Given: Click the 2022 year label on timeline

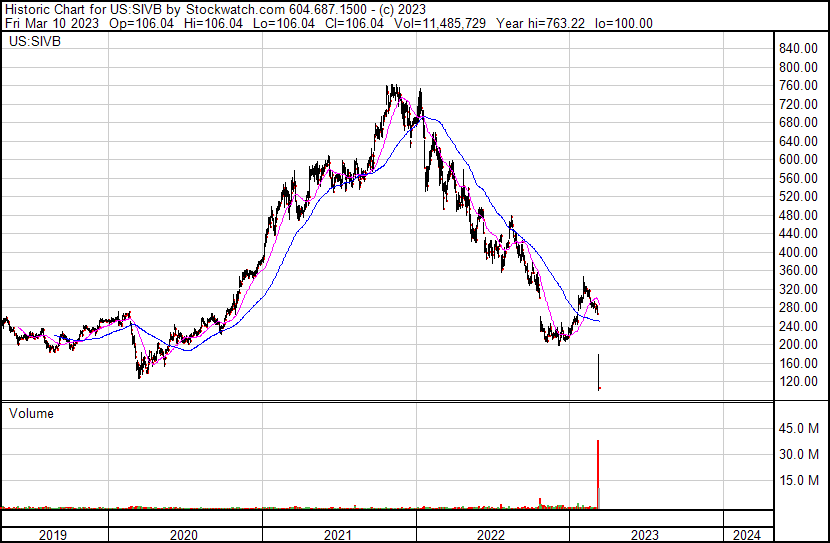Looking at the screenshot, I should [491, 535].
